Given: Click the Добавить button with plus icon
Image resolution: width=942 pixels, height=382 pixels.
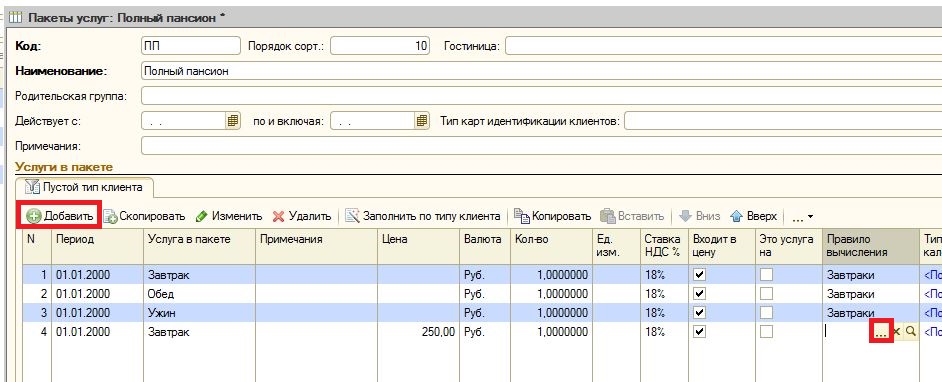Looking at the screenshot, I should tap(59, 216).
